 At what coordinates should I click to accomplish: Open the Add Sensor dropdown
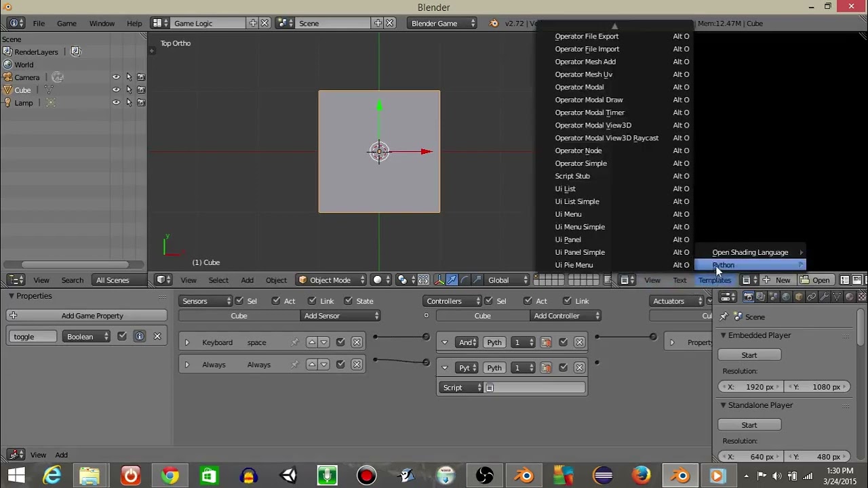click(x=340, y=316)
